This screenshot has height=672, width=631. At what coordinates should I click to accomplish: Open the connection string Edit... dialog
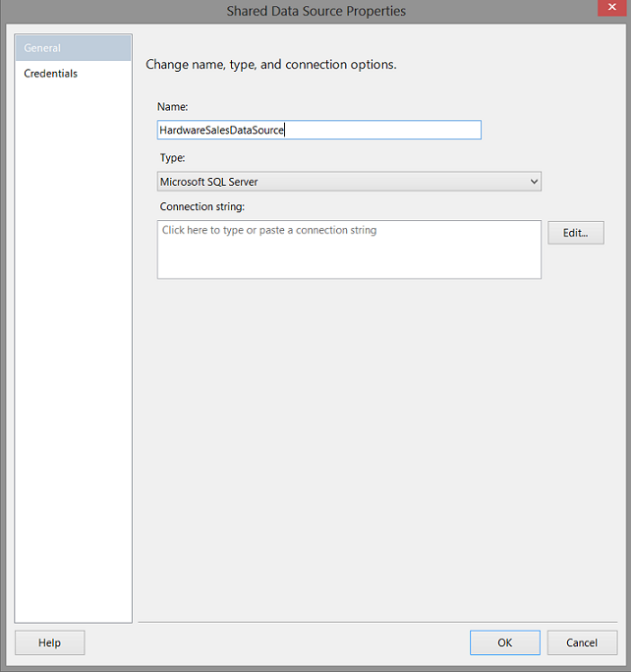(x=575, y=233)
